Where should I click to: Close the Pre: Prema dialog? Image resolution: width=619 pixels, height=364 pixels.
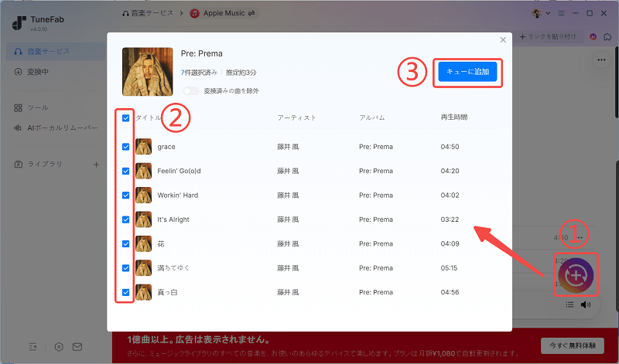[x=503, y=40]
